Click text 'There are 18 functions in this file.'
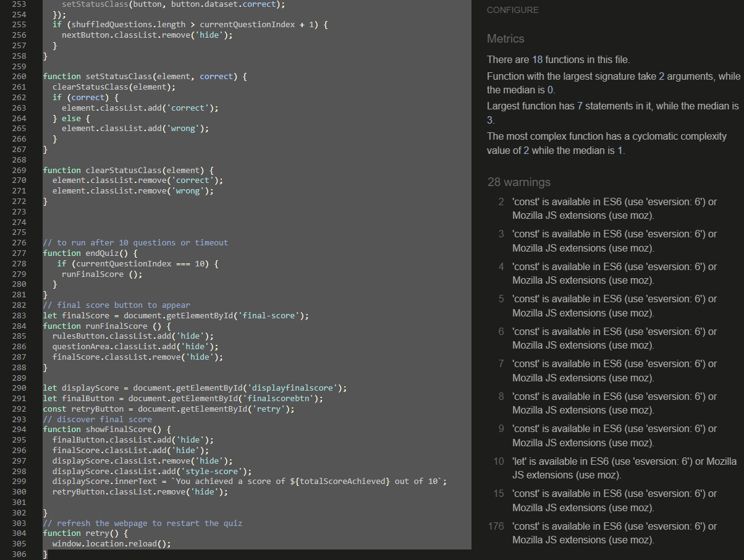The width and height of the screenshot is (744, 560). click(559, 60)
